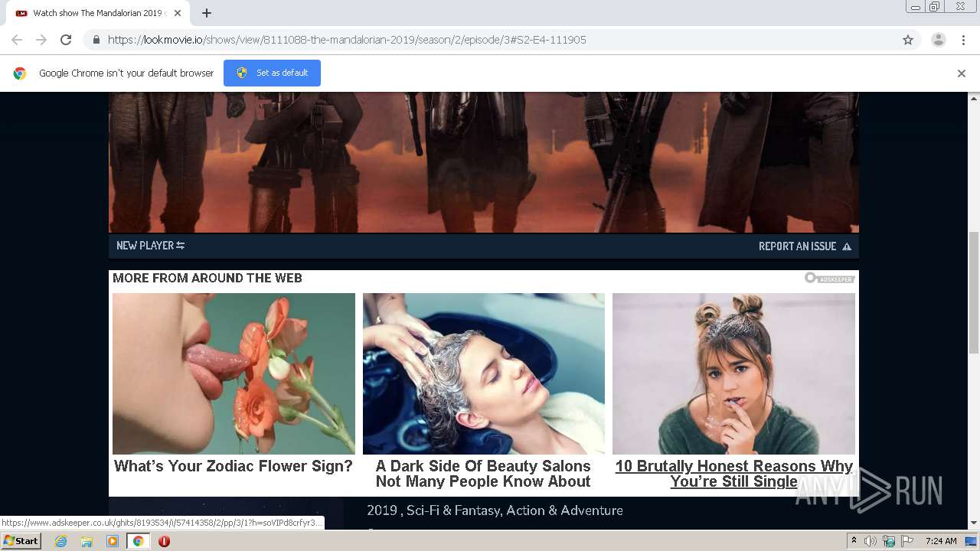Open a new tab with the plus icon
Viewport: 980px width, 551px height.
[x=207, y=13]
